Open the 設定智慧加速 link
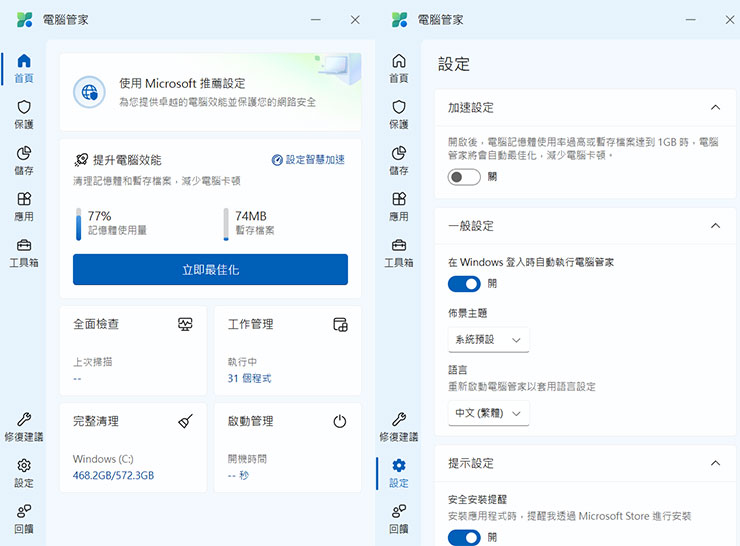 308,160
